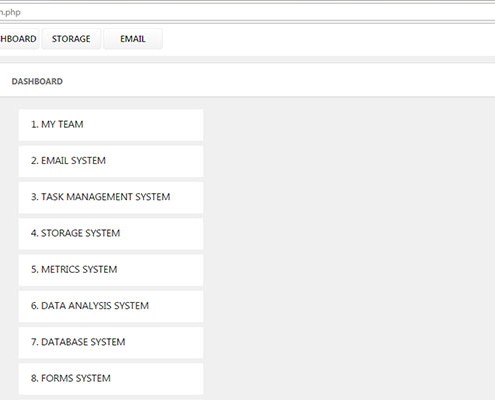
Task: Click list item number 1, MY TEAM
Action: pos(111,125)
